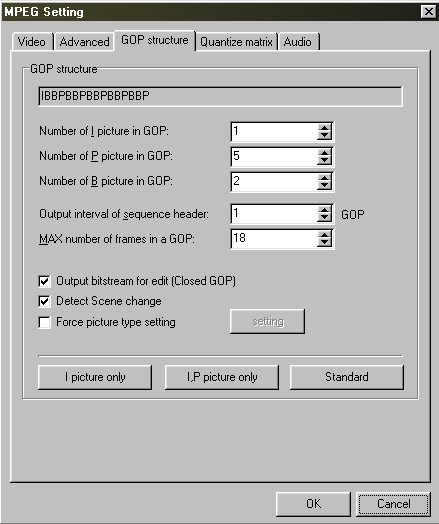Disable Output bitstream for edit (Closed GOP)

click(x=44, y=281)
